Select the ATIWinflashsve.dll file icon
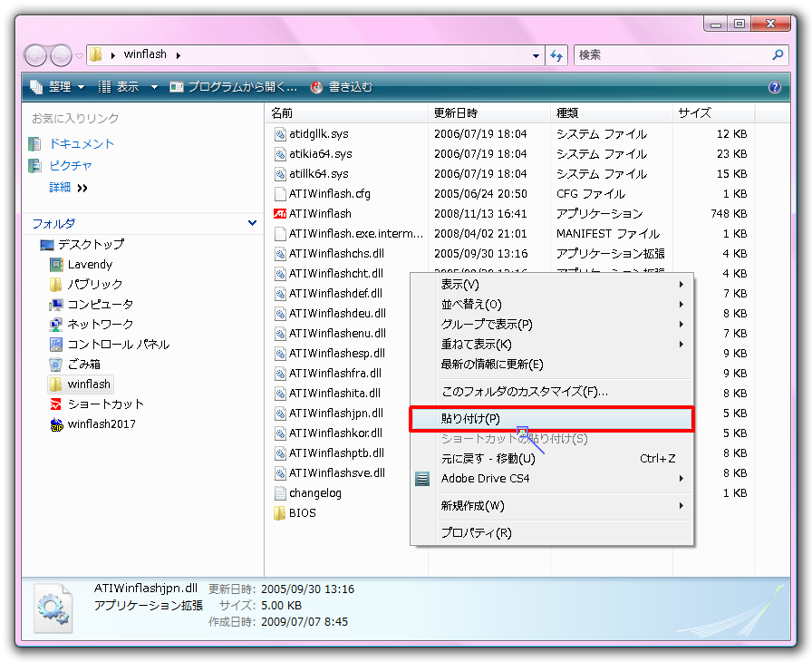The image size is (812, 662). coord(280,473)
